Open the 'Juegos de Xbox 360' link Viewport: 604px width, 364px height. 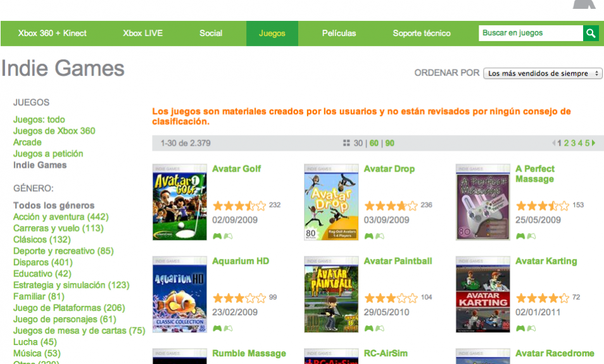54,131
